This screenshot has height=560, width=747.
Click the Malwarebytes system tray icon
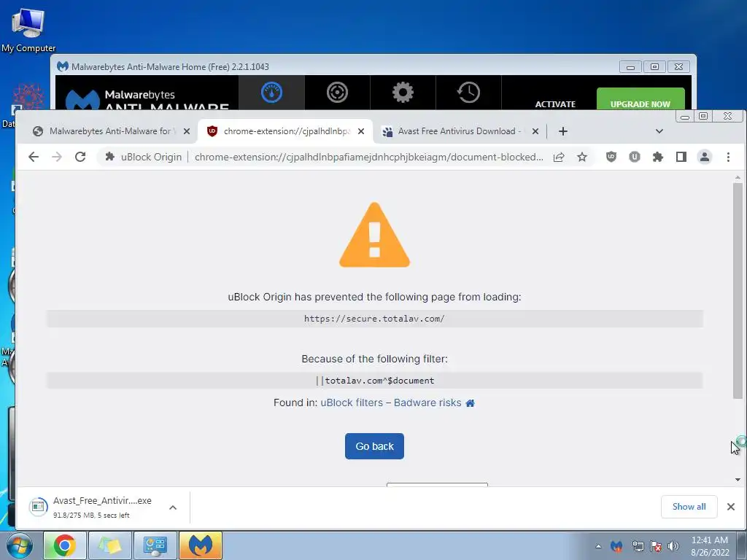616,546
